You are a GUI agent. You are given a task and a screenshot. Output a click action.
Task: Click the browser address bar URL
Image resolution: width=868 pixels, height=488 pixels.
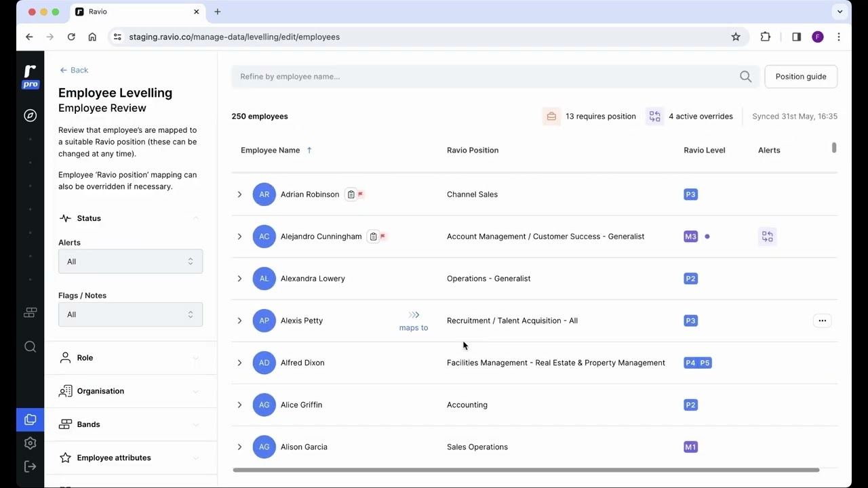click(x=235, y=37)
